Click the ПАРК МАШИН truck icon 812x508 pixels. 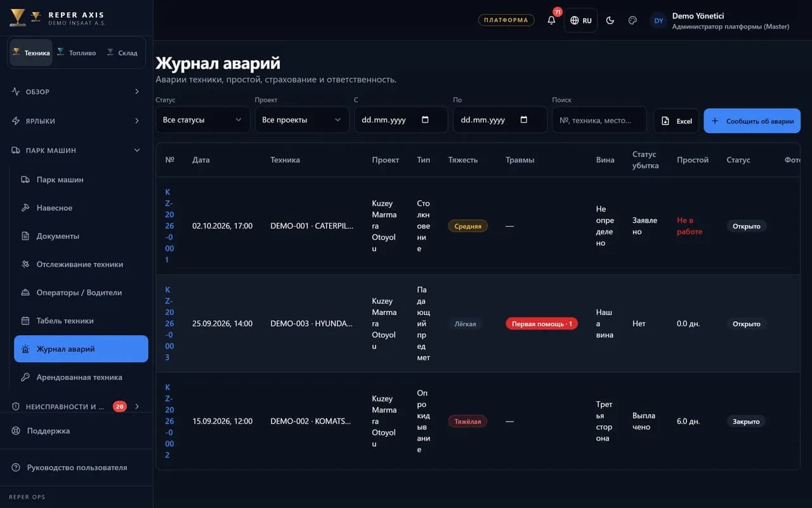pos(16,150)
